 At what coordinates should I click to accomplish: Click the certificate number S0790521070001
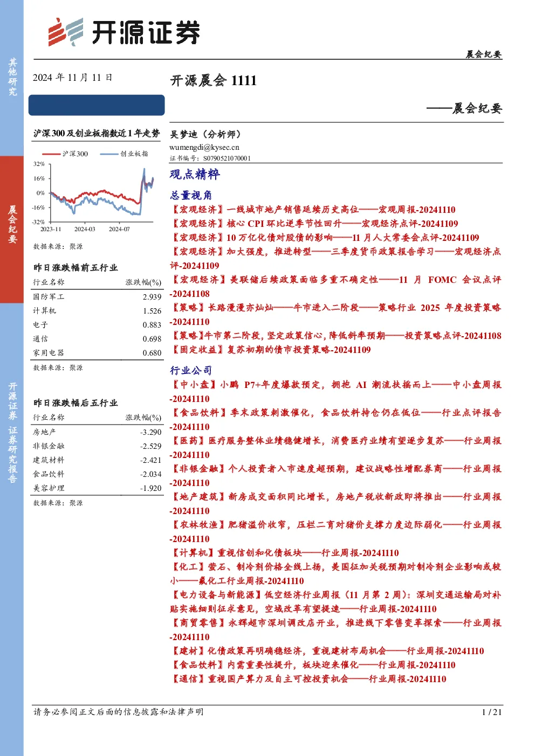point(227,158)
